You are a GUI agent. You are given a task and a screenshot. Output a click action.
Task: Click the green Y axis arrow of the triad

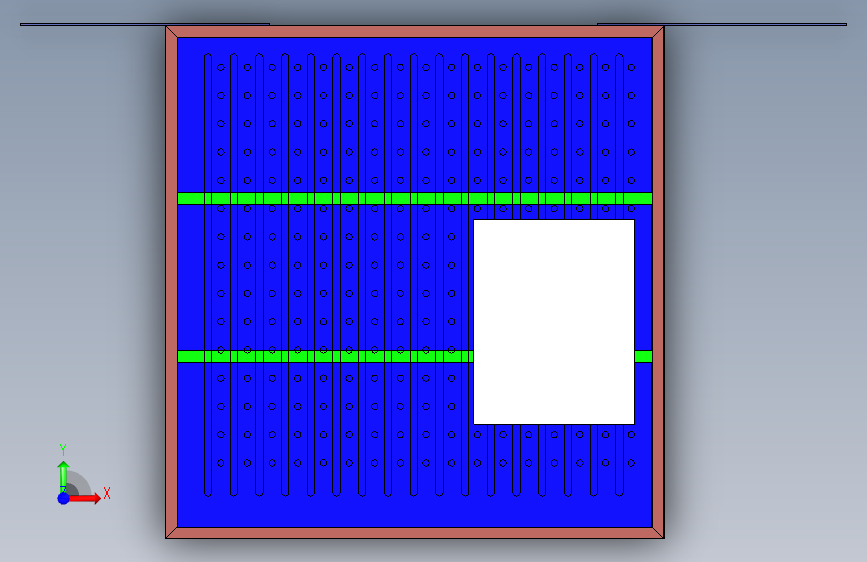[x=63, y=475]
